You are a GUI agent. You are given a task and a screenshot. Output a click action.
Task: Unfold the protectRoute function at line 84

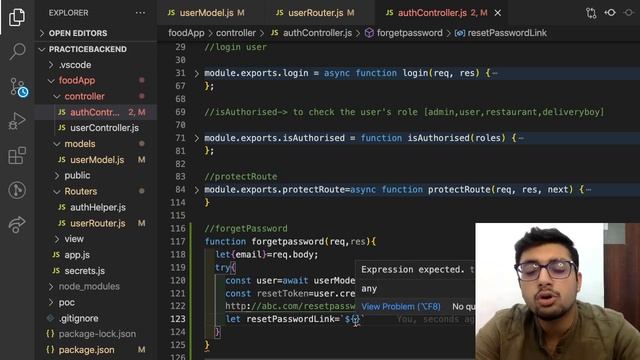click(196, 190)
